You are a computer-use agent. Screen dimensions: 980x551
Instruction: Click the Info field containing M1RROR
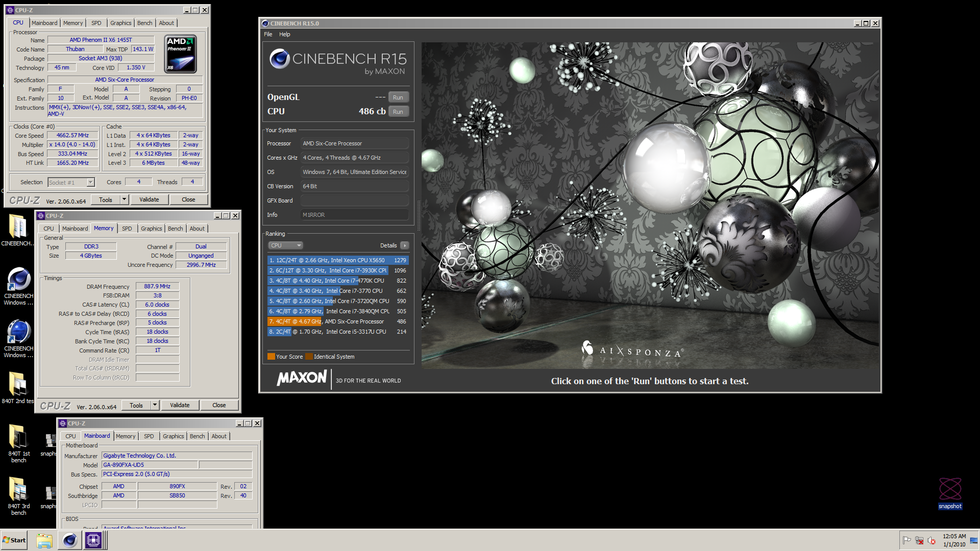355,215
